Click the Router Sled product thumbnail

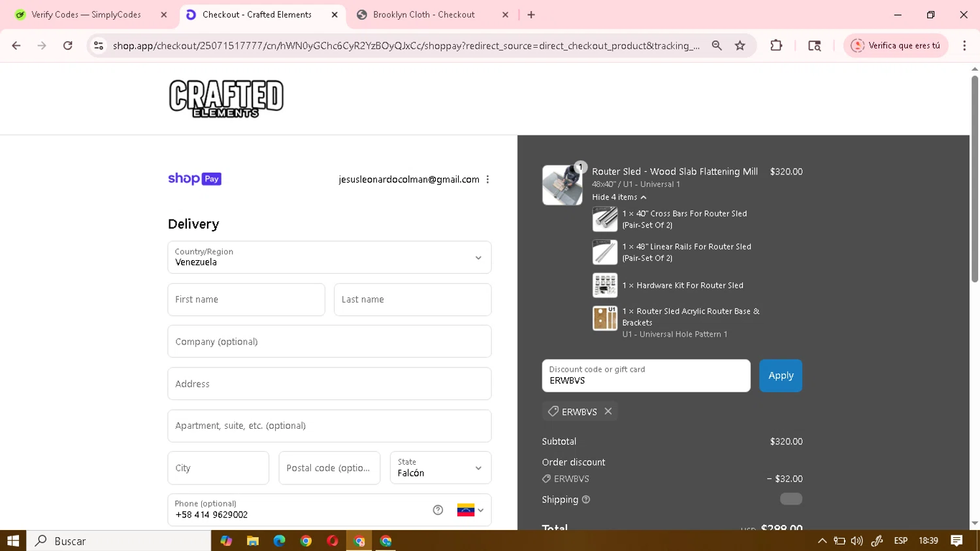tap(562, 185)
